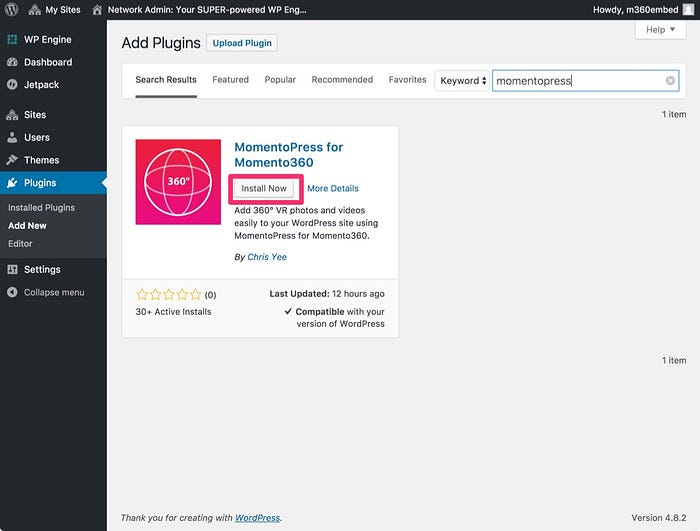Image resolution: width=700 pixels, height=531 pixels.
Task: Clear the plugin search field
Action: click(670, 80)
